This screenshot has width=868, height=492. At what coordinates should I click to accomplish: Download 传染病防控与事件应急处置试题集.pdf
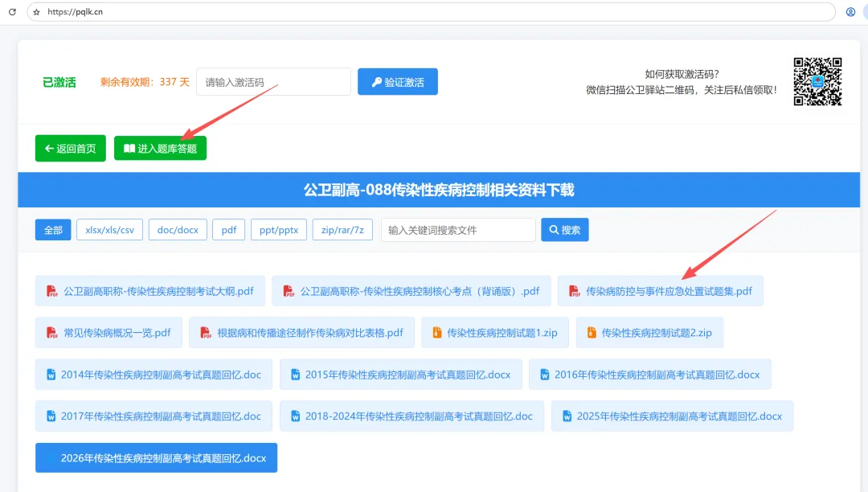point(661,291)
